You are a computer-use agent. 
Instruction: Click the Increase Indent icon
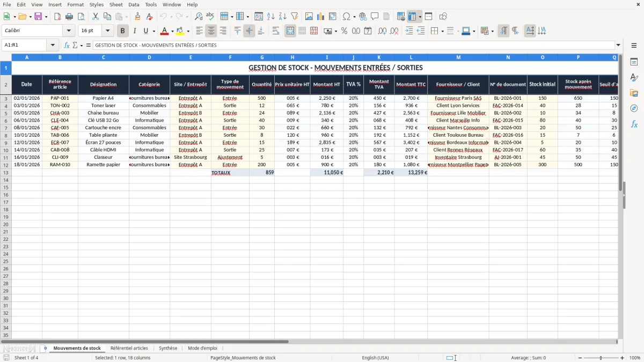coord(409,31)
